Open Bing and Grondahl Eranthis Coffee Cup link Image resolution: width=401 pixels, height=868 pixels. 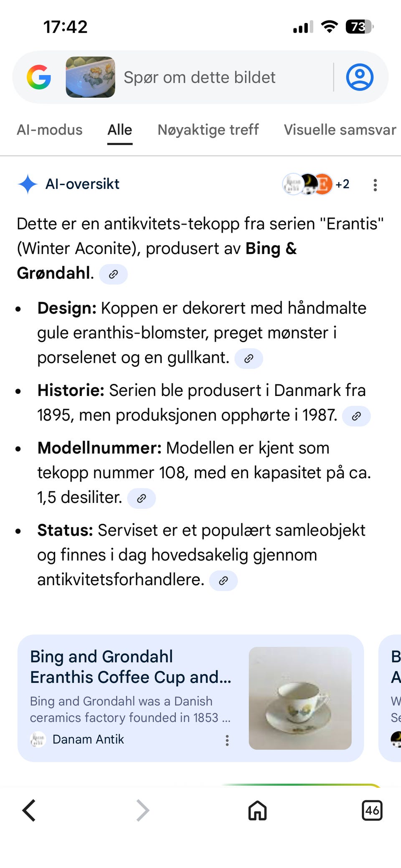point(130,667)
